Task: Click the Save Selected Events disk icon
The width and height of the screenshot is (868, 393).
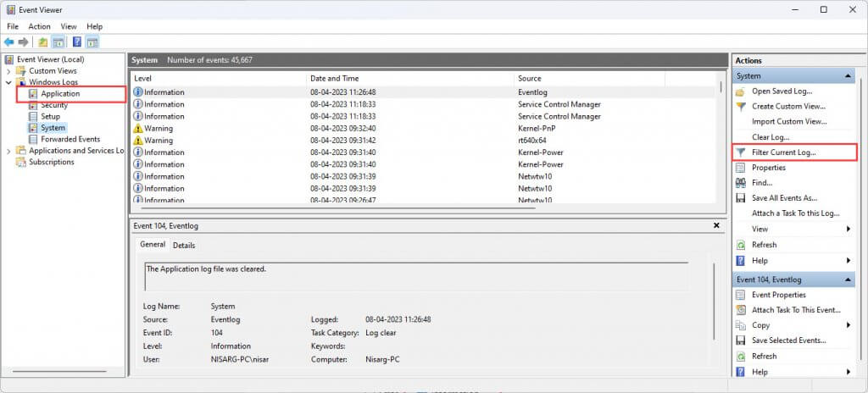Action: click(741, 340)
